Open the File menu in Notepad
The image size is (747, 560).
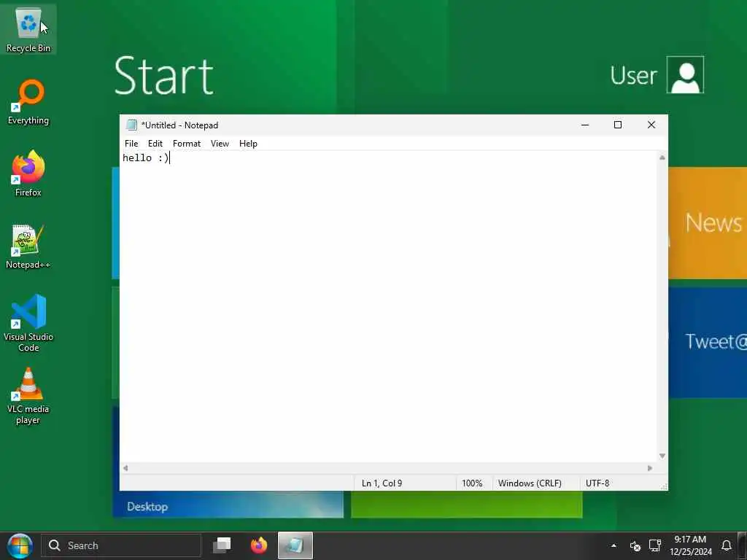click(131, 144)
